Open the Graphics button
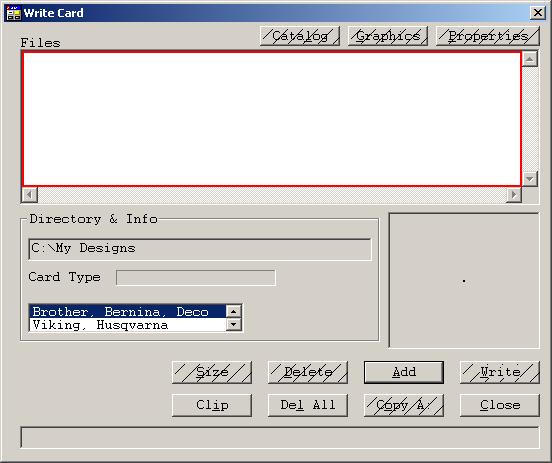Screen dimensions: 552x463 (x=388, y=36)
